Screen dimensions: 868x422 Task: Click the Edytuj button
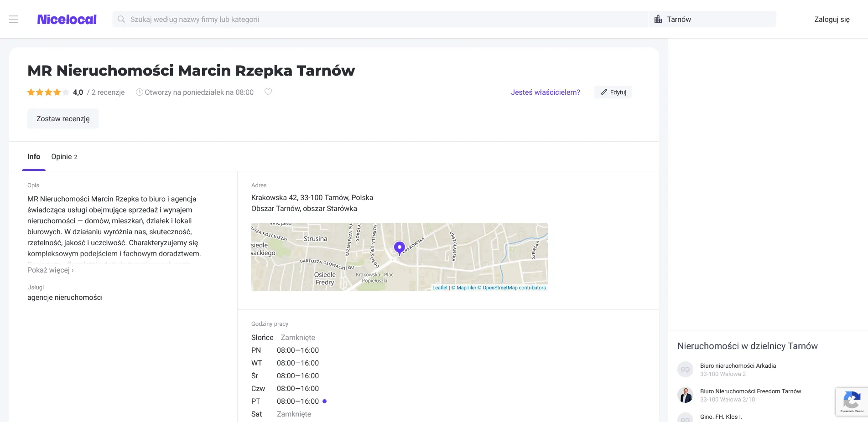pyautogui.click(x=613, y=92)
